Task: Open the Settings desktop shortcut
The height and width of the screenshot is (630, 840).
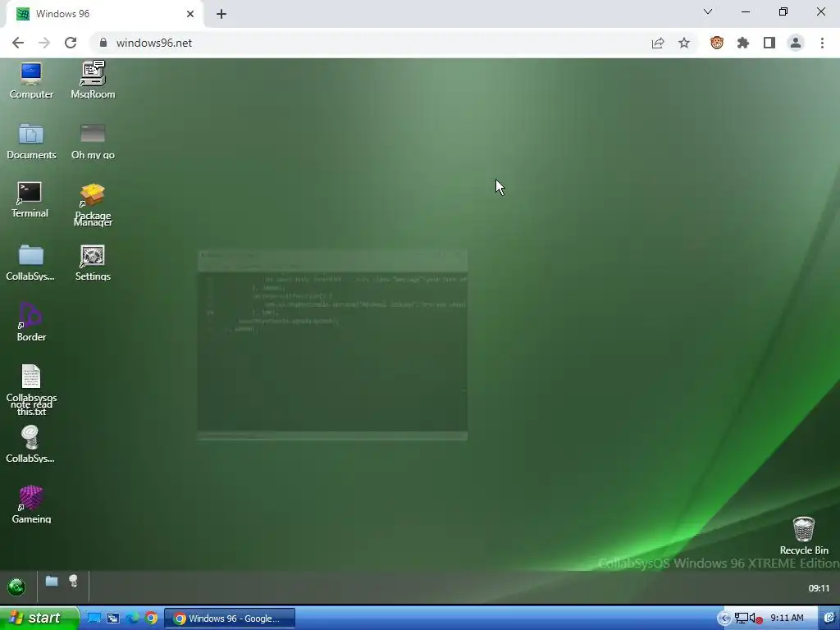Action: 93,262
